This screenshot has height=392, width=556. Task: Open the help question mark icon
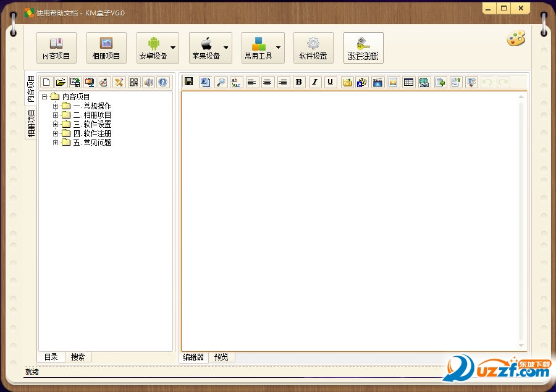162,82
